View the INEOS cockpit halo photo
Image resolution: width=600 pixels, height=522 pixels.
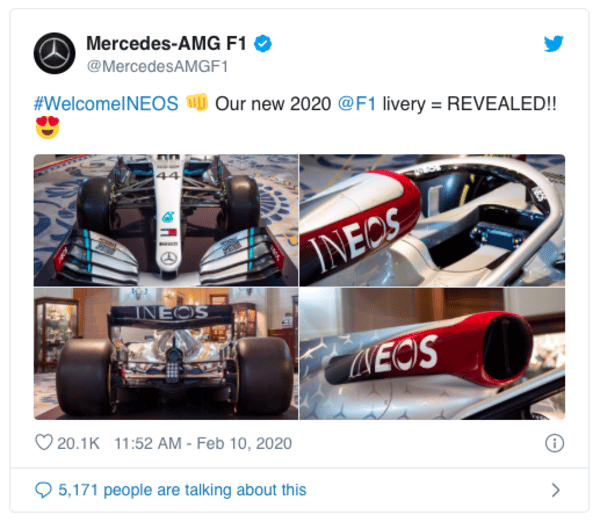click(x=432, y=220)
